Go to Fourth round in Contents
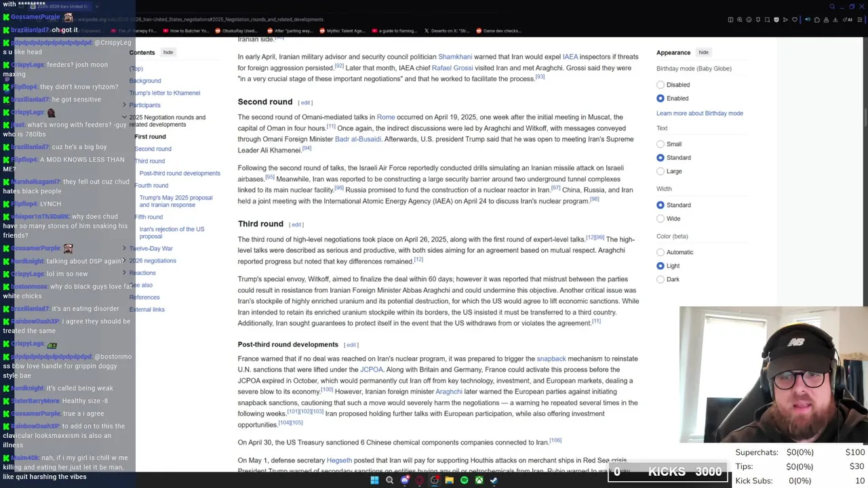 click(151, 186)
